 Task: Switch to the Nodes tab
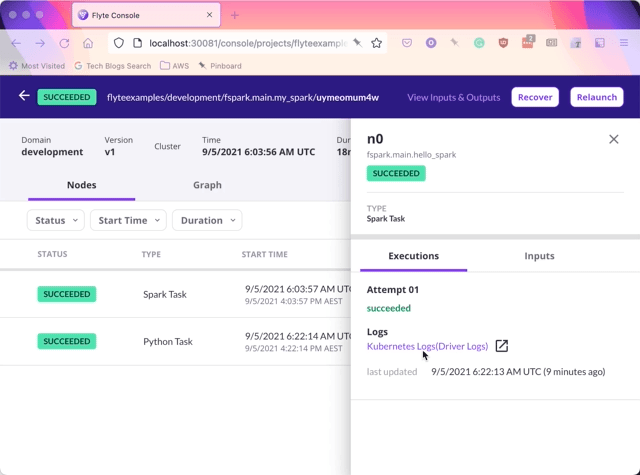[82, 185]
